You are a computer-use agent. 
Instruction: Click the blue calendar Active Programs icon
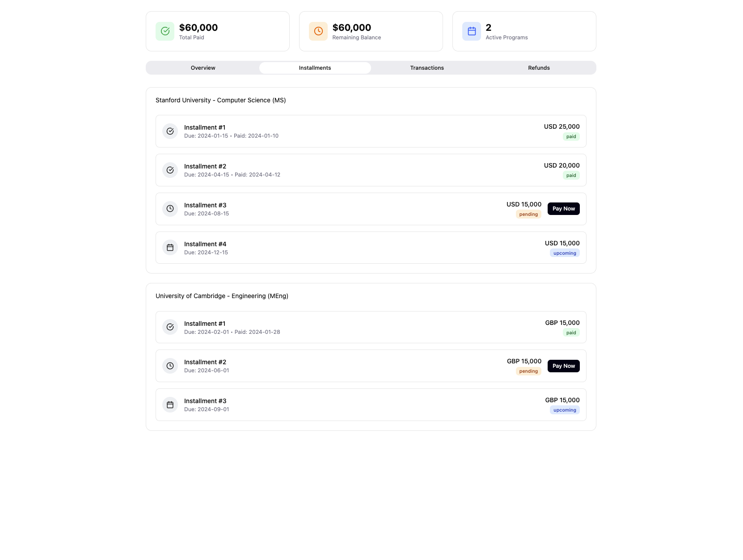(472, 31)
